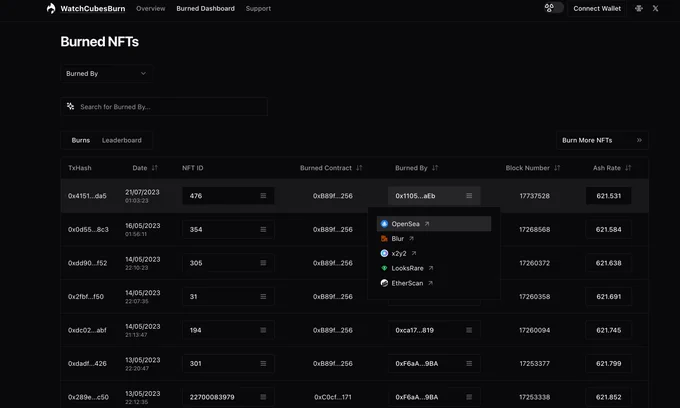Click the 0xC0cf...171 burned contract
Viewport: 680px width, 408px height.
coord(333,397)
